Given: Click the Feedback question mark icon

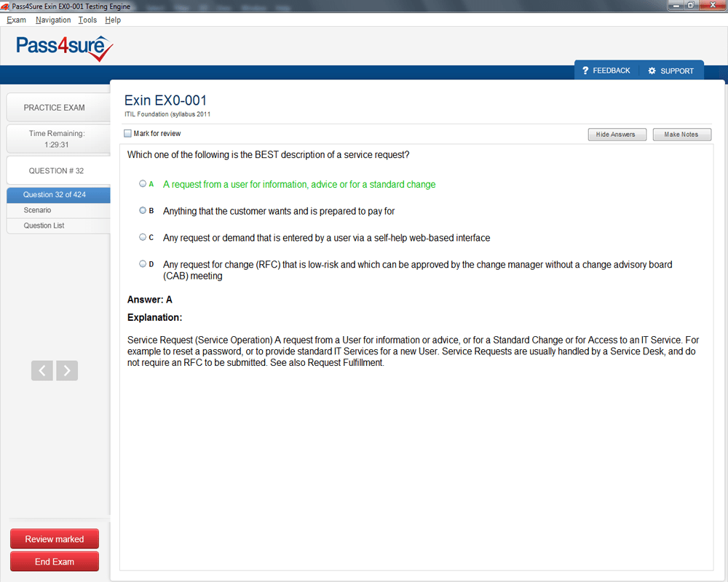Looking at the screenshot, I should pyautogui.click(x=585, y=71).
